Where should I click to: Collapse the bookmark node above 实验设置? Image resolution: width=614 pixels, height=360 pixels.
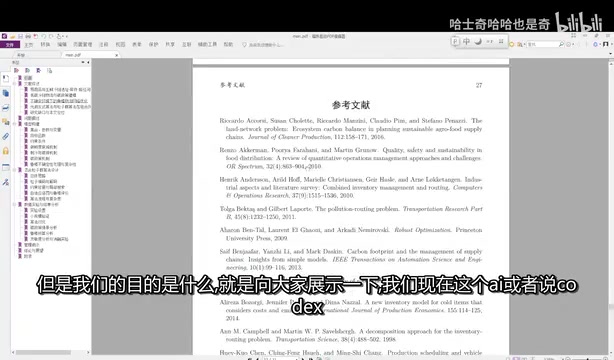click(x=14, y=204)
